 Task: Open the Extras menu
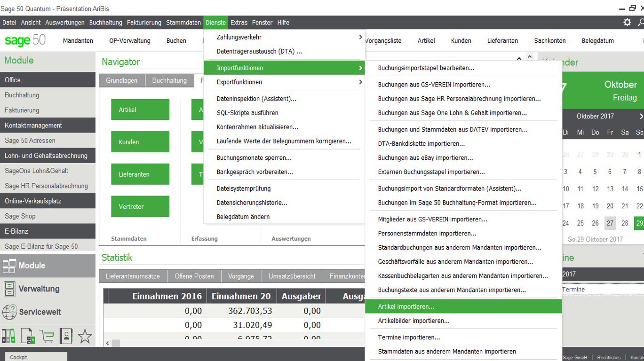(x=239, y=23)
